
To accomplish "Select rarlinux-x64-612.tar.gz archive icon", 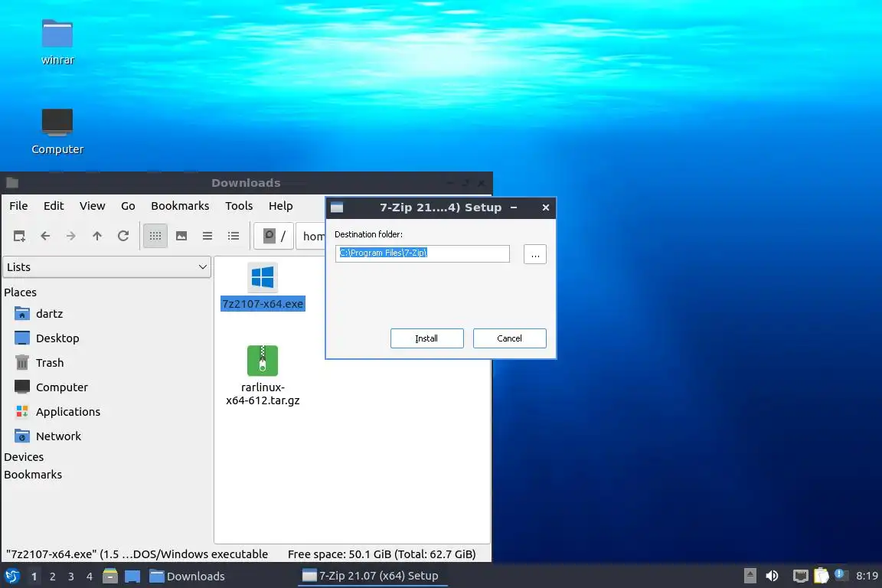I will tap(263, 360).
